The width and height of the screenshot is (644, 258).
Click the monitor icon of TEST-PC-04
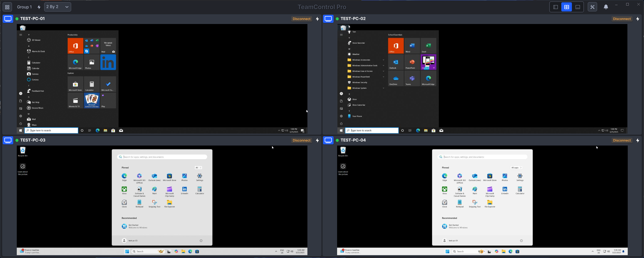click(328, 140)
